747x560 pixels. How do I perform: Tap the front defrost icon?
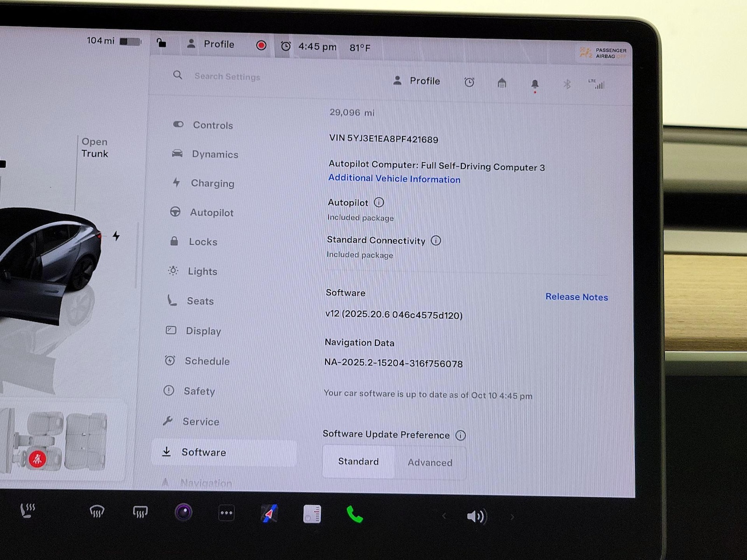point(97,512)
